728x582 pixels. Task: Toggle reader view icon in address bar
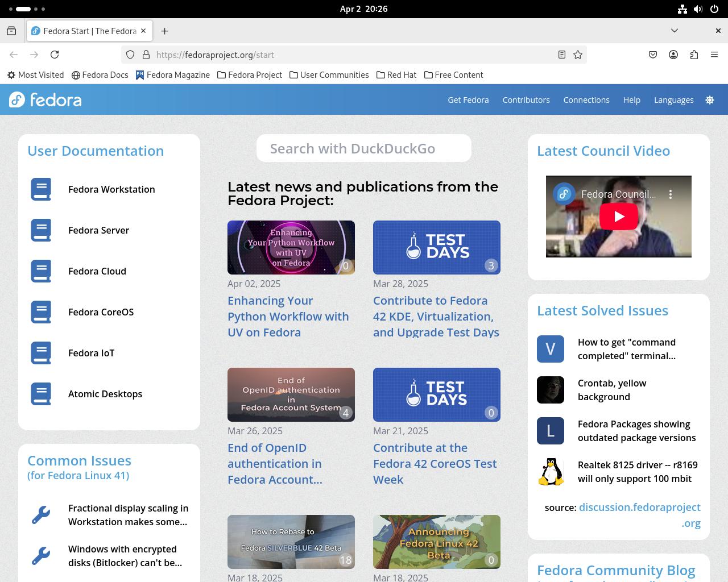click(561, 55)
